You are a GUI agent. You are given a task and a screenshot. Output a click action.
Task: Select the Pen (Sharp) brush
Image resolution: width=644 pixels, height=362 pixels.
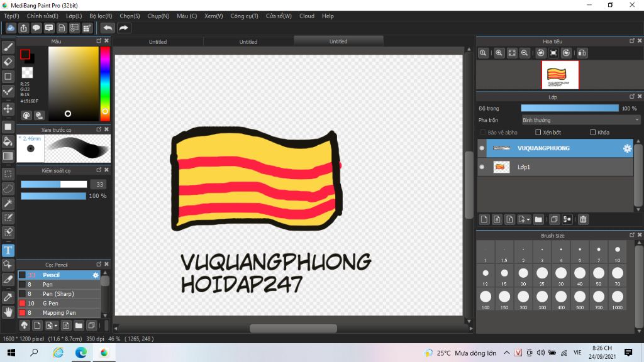58,294
